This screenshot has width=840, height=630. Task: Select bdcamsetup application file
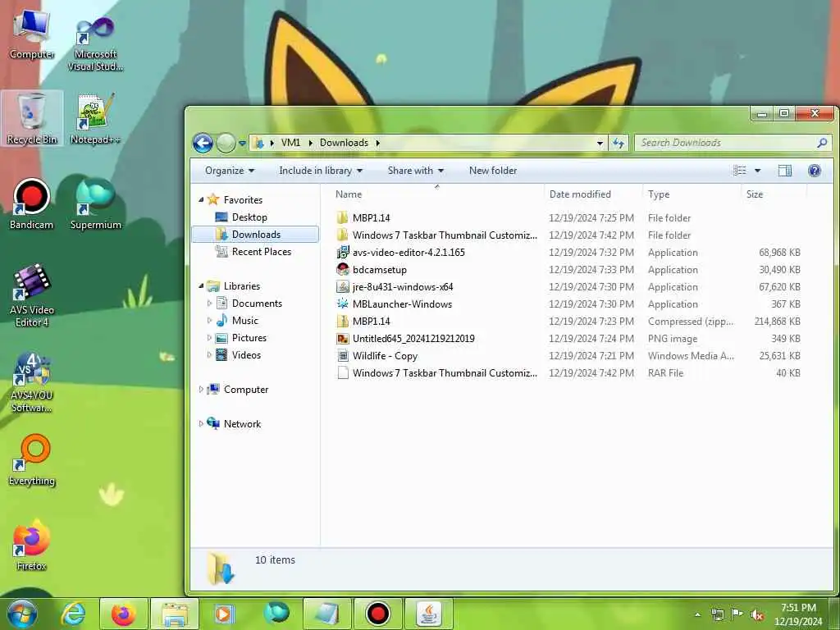point(380,269)
